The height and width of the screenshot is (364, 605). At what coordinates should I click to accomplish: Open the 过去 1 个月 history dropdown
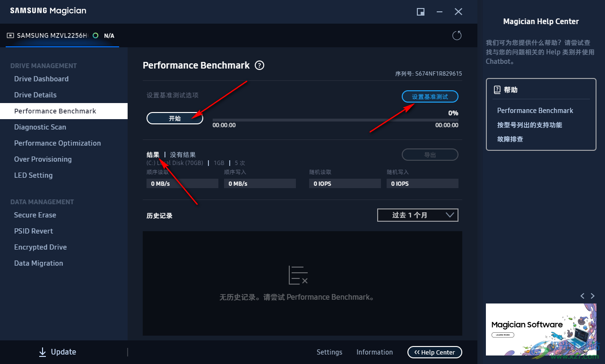point(418,215)
